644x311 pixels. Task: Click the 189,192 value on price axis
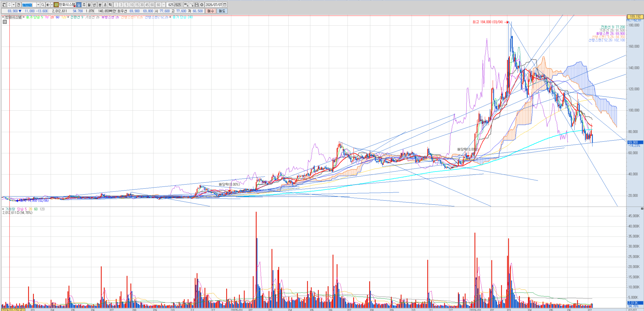coord(635,16)
